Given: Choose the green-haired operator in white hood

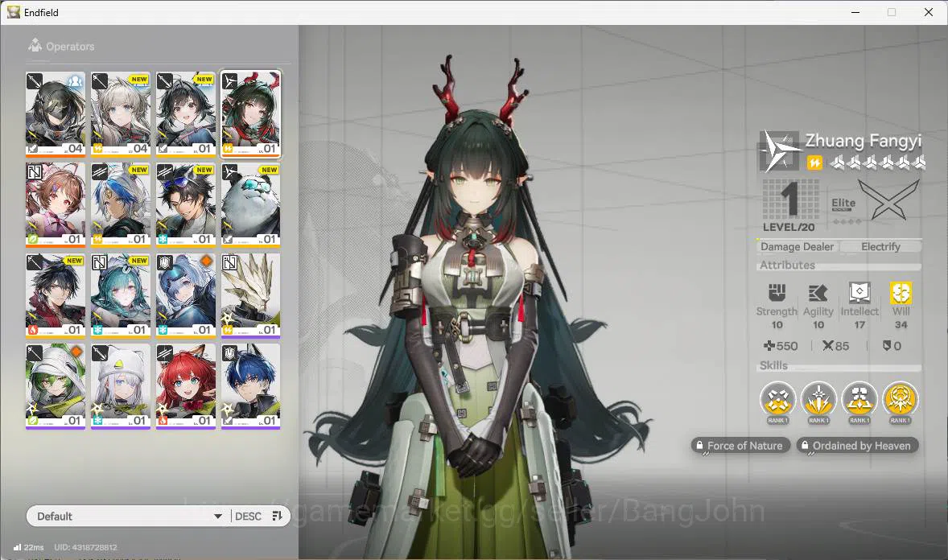Looking at the screenshot, I should tap(56, 386).
